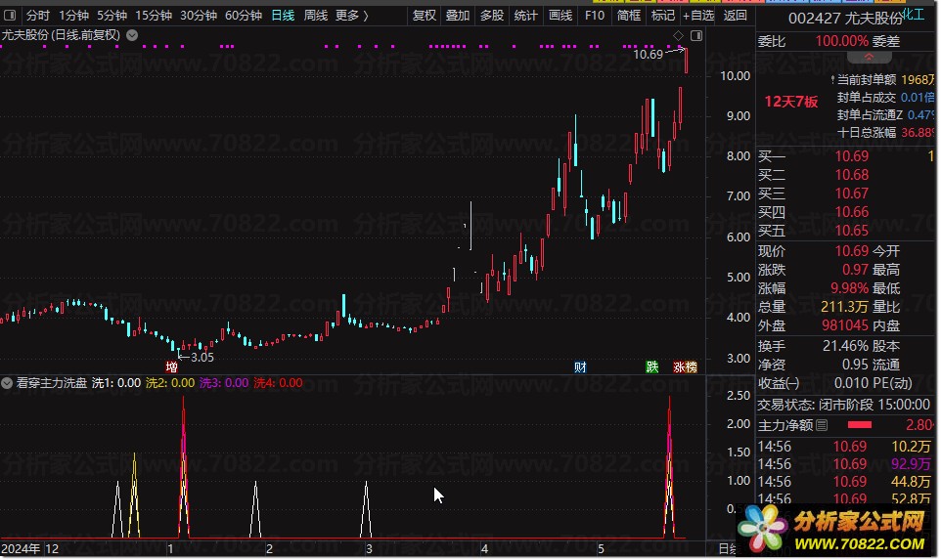Click the 简框 toolbar button
This screenshot has height=560, width=941.
point(629,15)
